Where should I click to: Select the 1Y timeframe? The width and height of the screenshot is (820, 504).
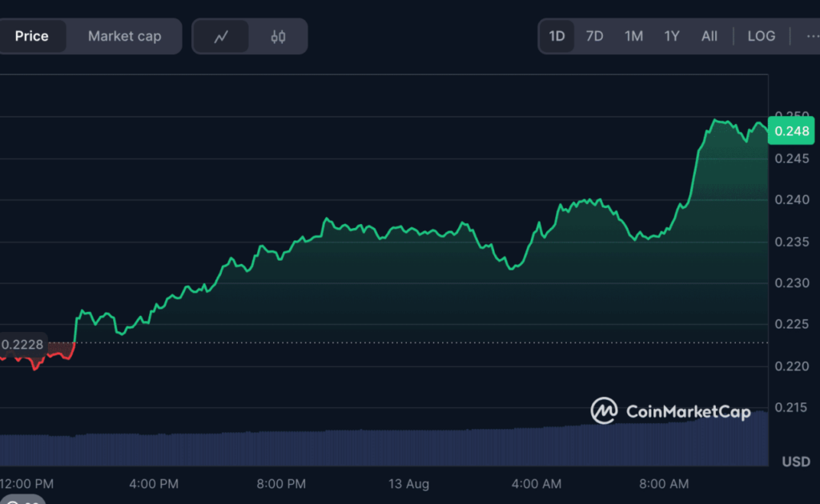click(x=671, y=35)
